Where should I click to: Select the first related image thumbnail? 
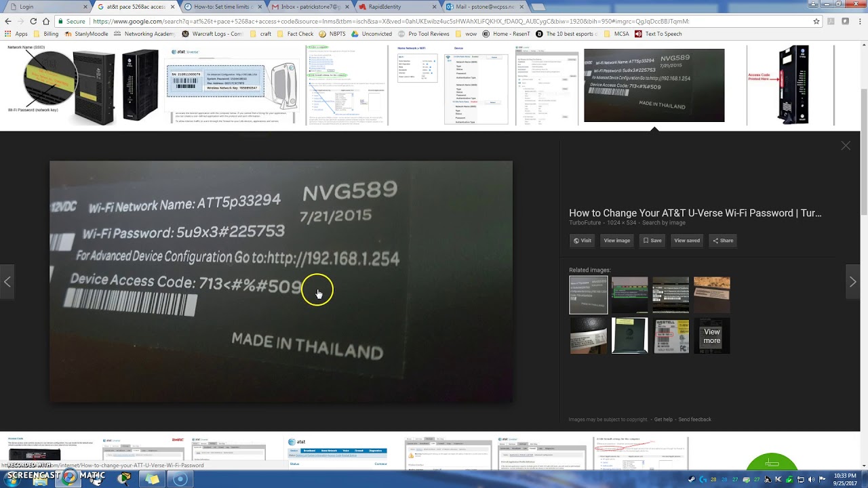click(589, 295)
